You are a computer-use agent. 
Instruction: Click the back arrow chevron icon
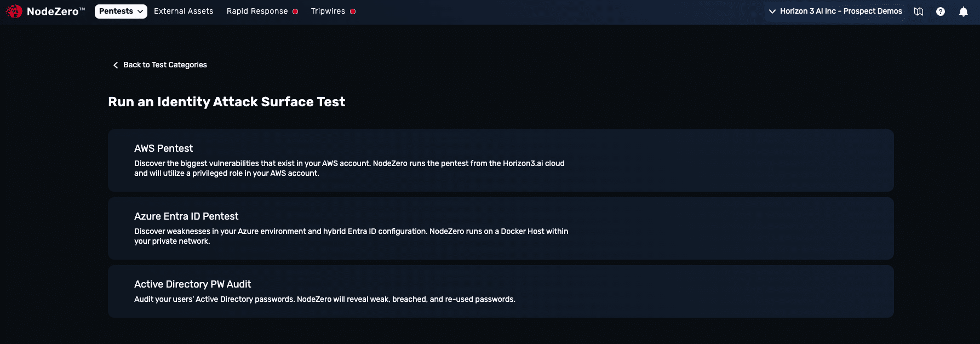coord(116,65)
